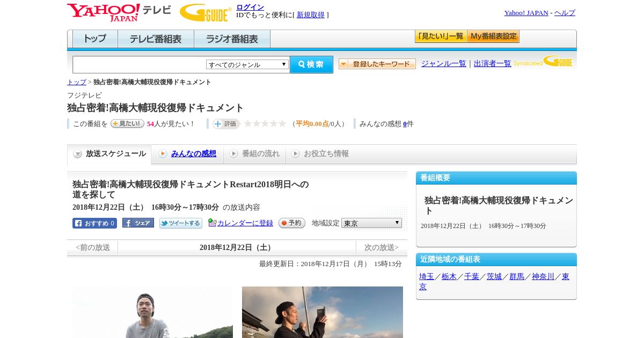Click the ログイン link
Image resolution: width=644 pixels, height=338 pixels.
(250, 7)
